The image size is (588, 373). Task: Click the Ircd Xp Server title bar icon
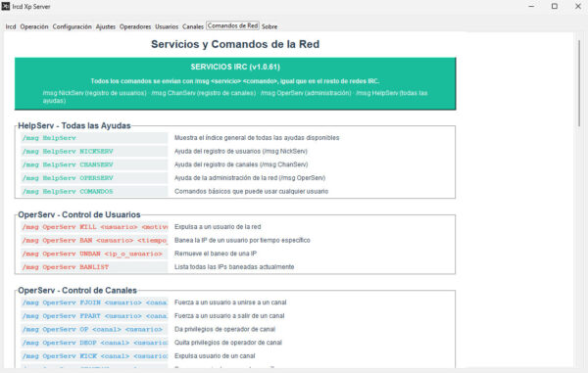pos(6,7)
